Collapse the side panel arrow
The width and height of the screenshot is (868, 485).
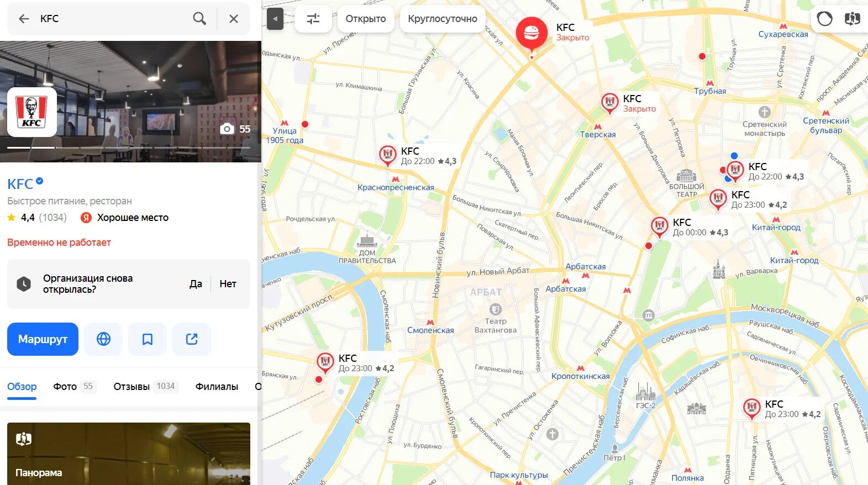click(x=275, y=19)
